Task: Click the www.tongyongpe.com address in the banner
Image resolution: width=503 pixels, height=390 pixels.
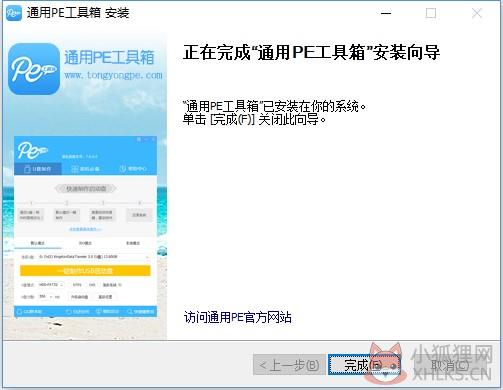Action: pos(113,75)
